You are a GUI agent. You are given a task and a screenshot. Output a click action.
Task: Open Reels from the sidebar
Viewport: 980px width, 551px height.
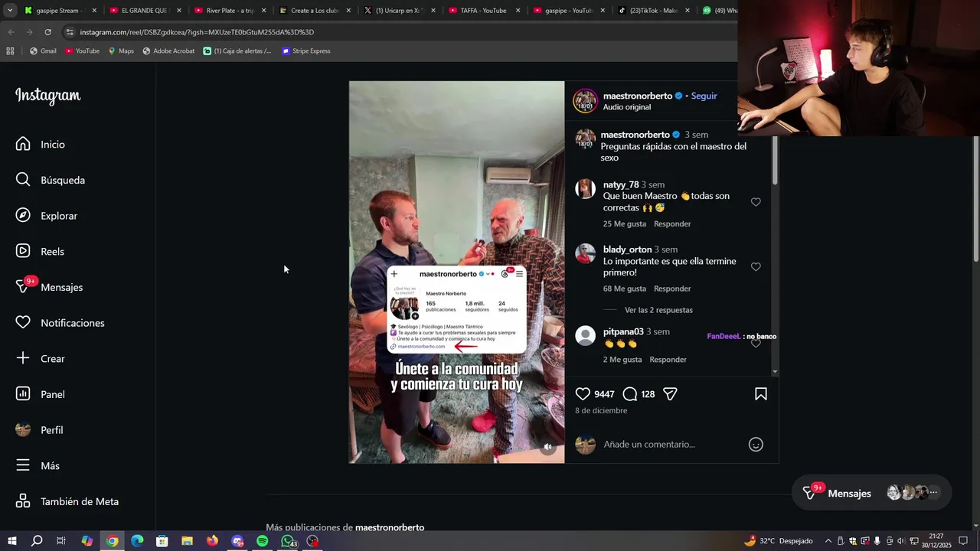click(40, 251)
